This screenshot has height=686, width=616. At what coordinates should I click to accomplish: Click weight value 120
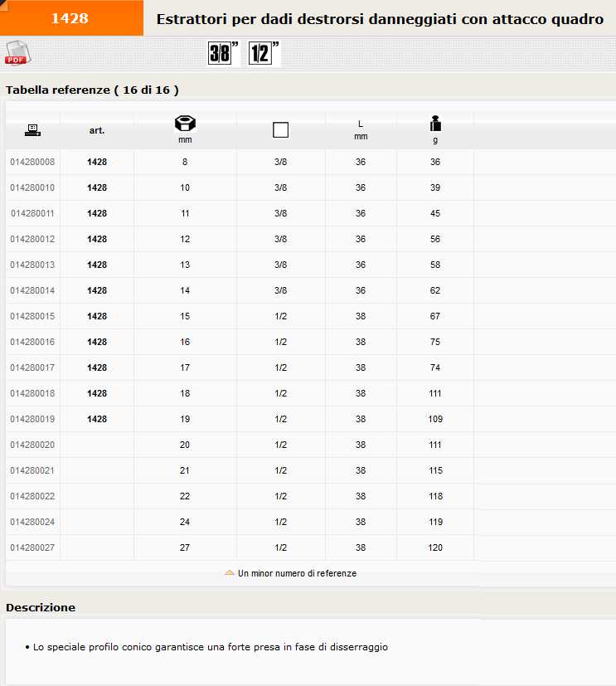point(435,547)
